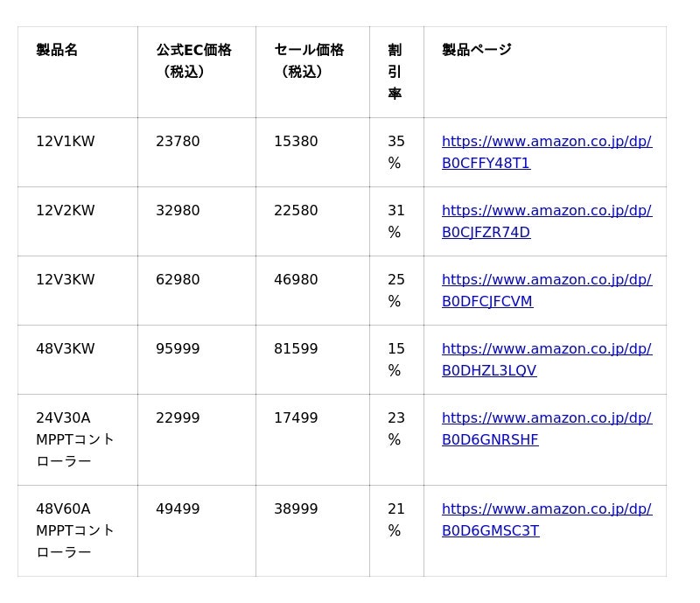700x603 pixels.
Task: Click the 49499 official price cell
Action: (178, 509)
